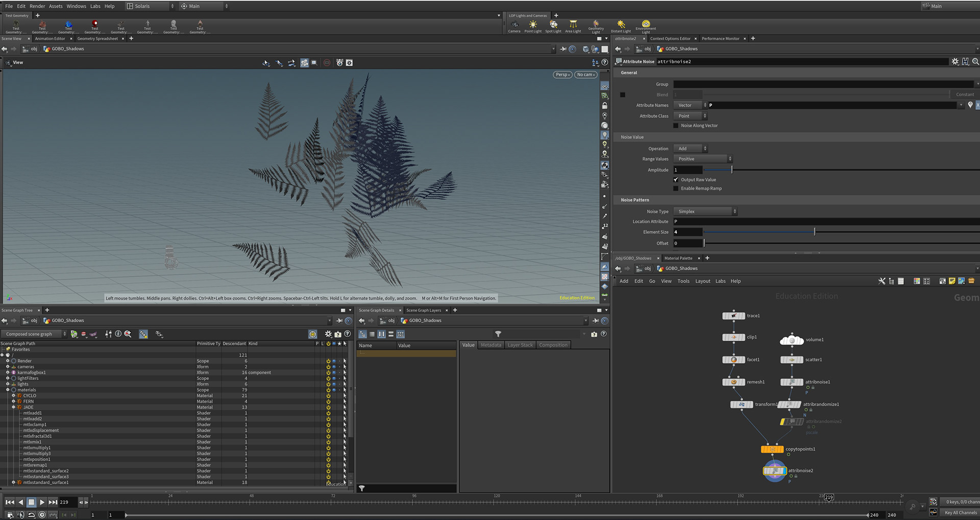The width and height of the screenshot is (980, 520).
Task: Select the Camera shelf tool icon
Action: [514, 25]
